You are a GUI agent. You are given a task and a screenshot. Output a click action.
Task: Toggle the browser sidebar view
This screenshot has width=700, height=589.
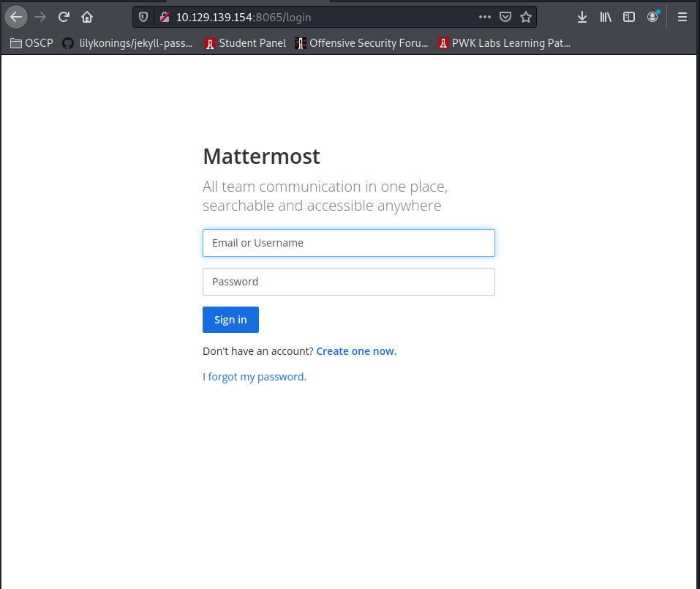point(629,17)
